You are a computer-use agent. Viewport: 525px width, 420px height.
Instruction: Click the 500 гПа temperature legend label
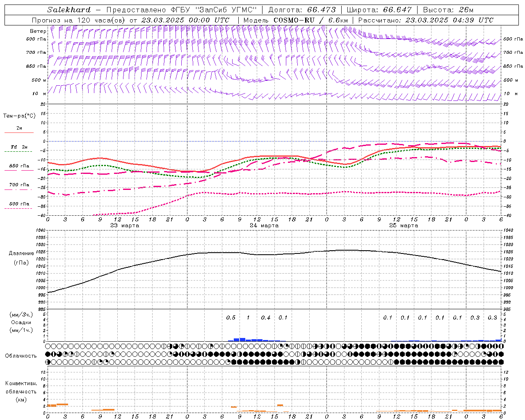pos(19,204)
